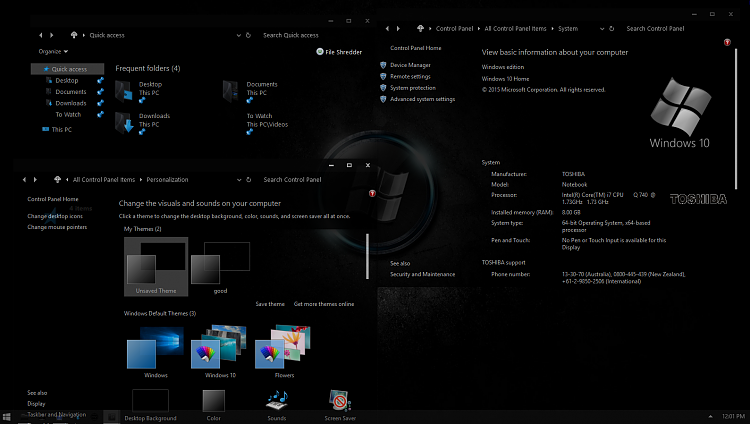This screenshot has width=750, height=424.
Task: Select the Windows default theme
Action: [155, 352]
